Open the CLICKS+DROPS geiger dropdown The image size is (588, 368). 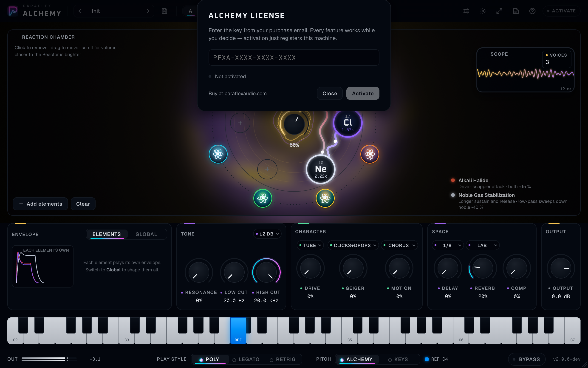coord(353,245)
